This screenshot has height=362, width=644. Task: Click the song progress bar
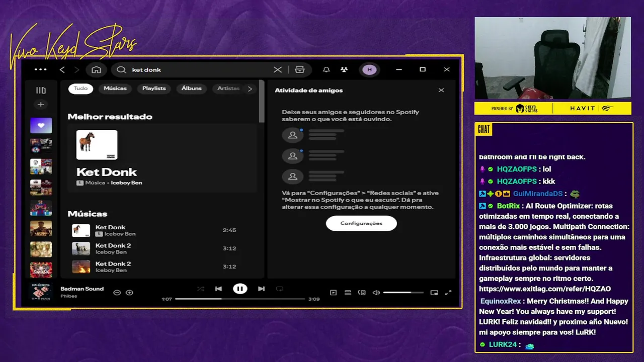pyautogui.click(x=240, y=299)
